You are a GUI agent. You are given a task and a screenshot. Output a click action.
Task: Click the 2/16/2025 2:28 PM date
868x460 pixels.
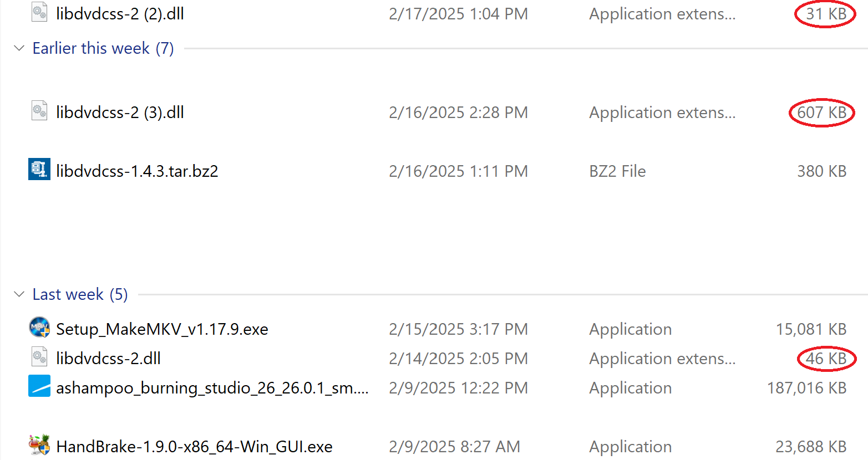coord(458,113)
